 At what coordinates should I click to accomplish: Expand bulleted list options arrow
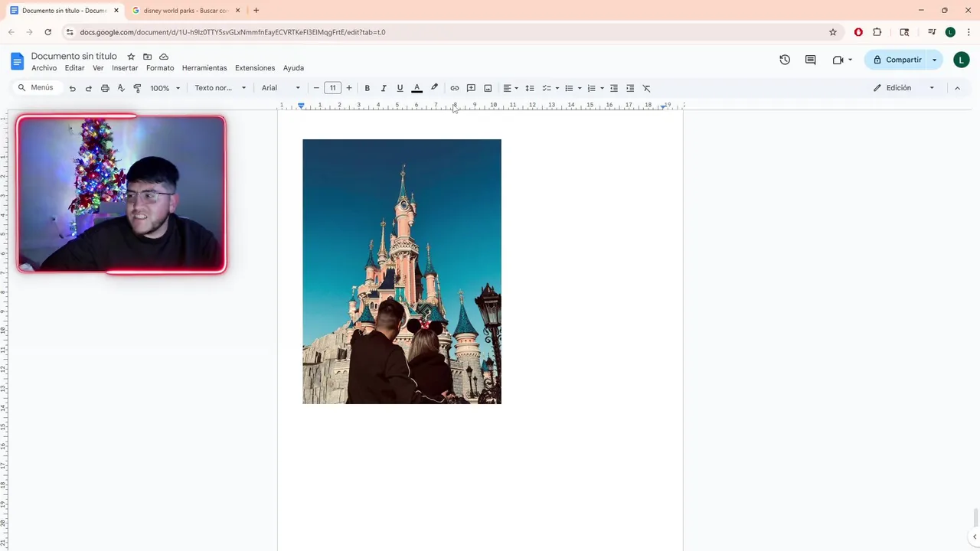(579, 88)
